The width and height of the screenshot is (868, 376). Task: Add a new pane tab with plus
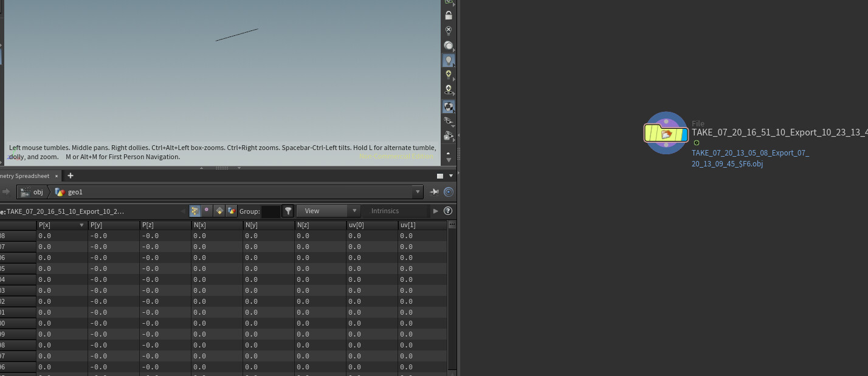pyautogui.click(x=71, y=176)
